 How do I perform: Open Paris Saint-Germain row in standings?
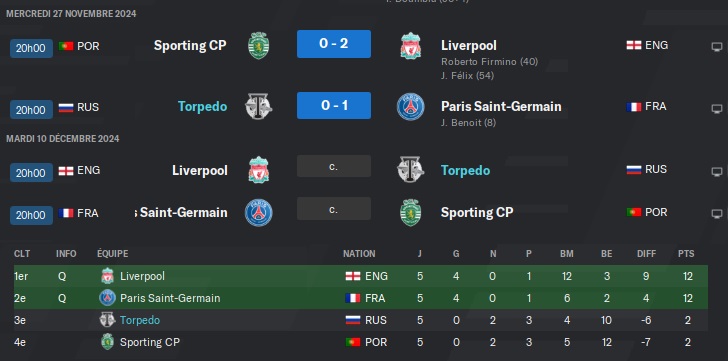pyautogui.click(x=361, y=298)
